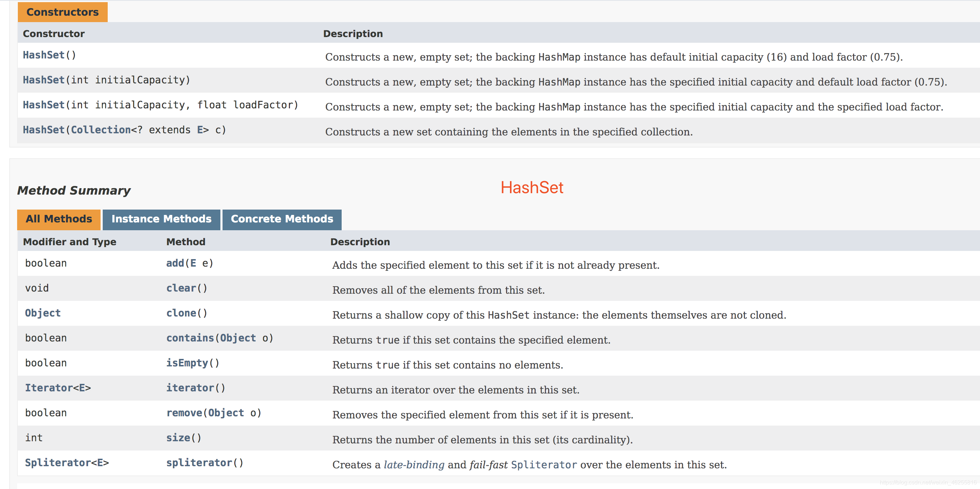Follow the Spliterator link in spliterator description
This screenshot has width=980, height=489.
click(x=543, y=465)
